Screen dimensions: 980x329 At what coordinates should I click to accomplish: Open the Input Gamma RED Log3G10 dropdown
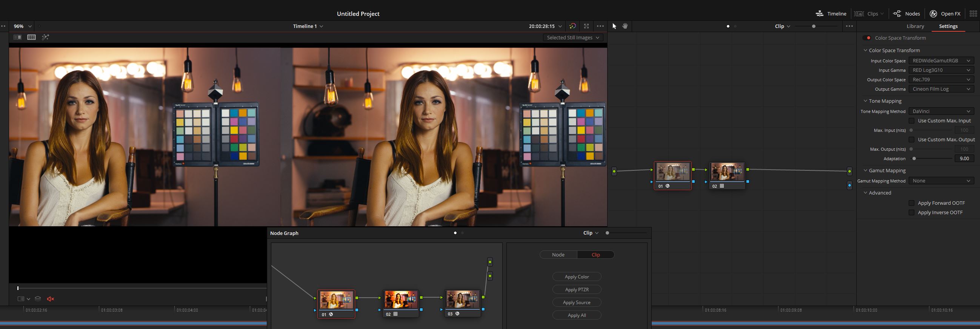coord(941,70)
